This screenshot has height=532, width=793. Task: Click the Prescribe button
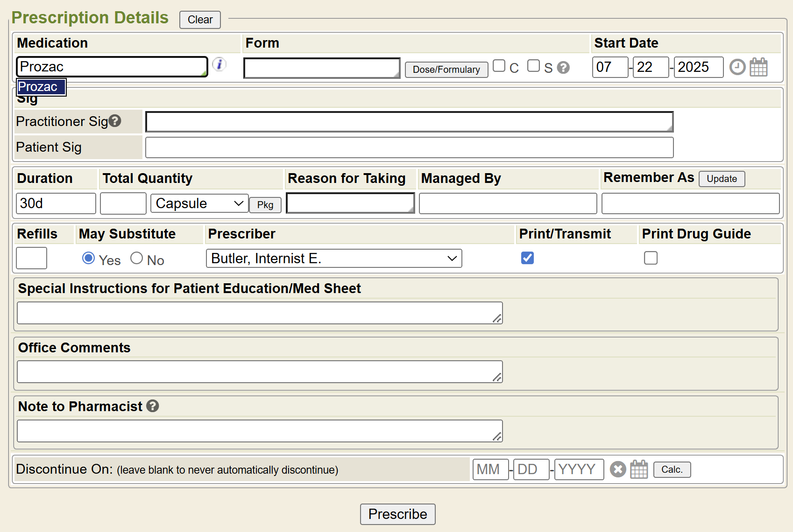(397, 514)
